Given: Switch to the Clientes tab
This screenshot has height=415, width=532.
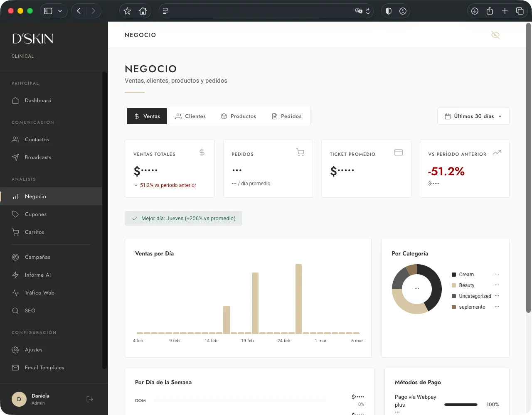Looking at the screenshot, I should click(191, 116).
